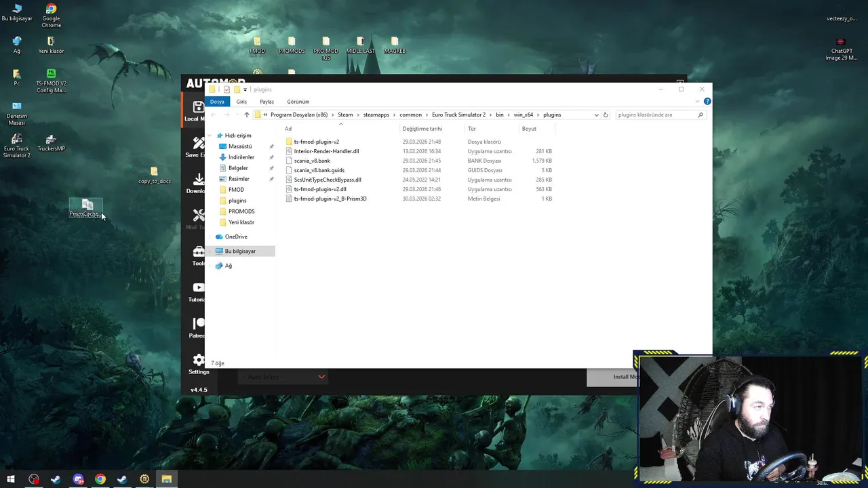Open recent locations dropdown arrow
Image resolution: width=868 pixels, height=488 pixels.
(237, 115)
